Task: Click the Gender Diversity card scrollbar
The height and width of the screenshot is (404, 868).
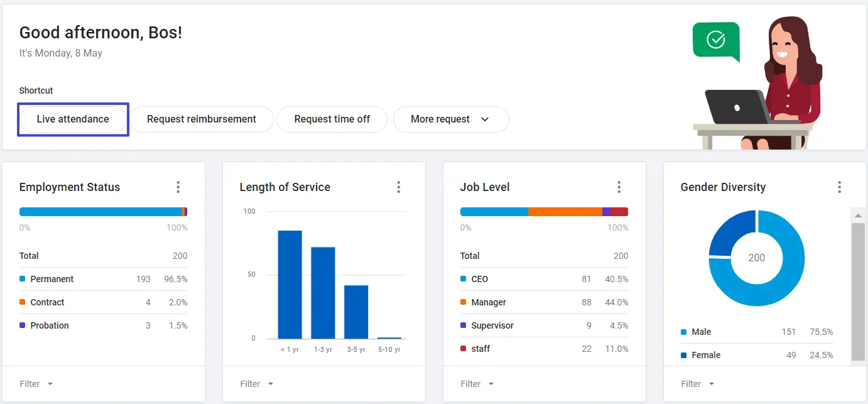Action: [858, 289]
